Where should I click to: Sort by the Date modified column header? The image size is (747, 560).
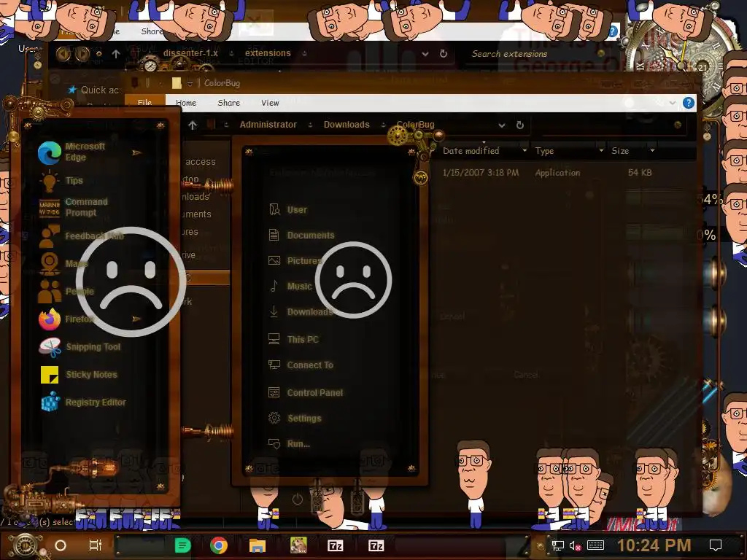click(471, 150)
